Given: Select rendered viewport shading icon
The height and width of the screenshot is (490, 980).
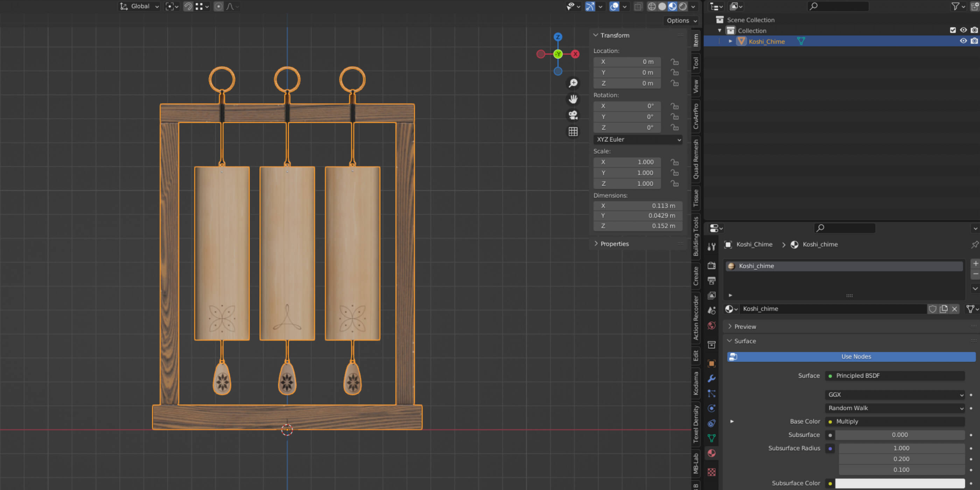Looking at the screenshot, I should pos(683,6).
